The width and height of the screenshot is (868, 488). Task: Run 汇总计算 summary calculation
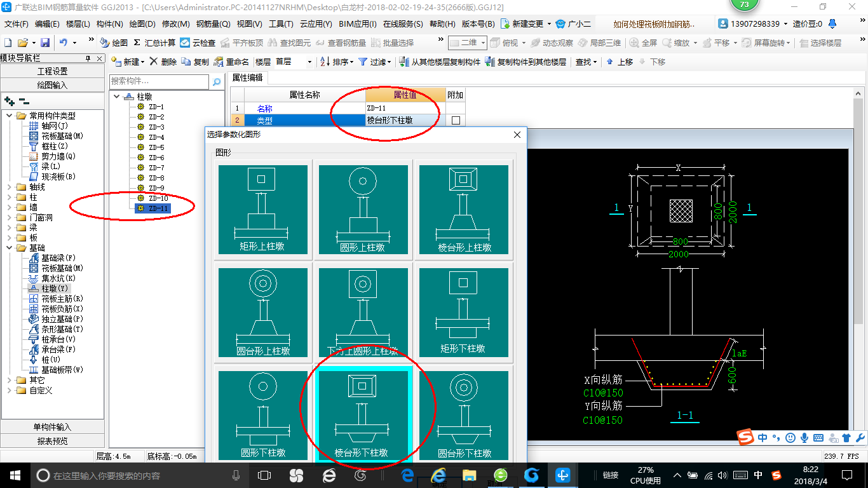coord(154,43)
